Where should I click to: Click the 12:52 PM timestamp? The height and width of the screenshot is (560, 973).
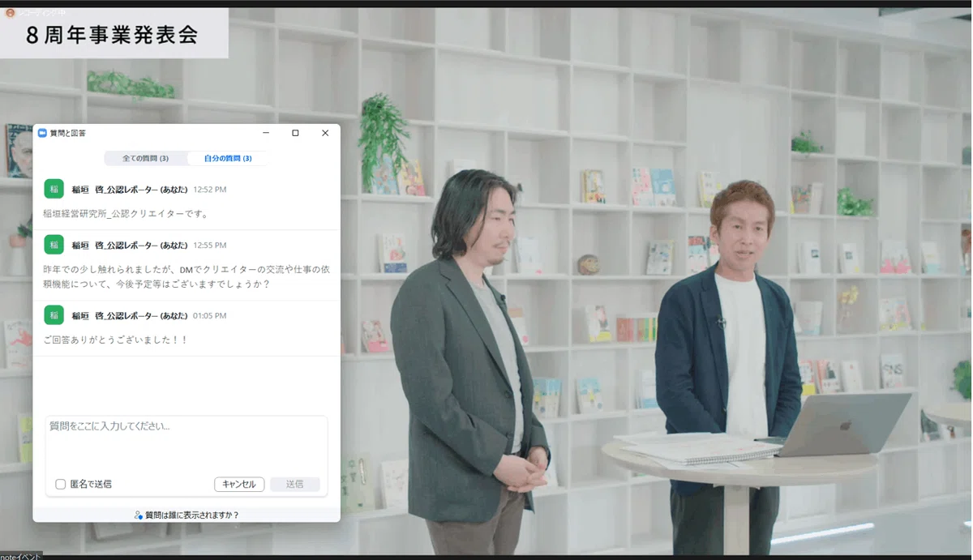pos(210,189)
